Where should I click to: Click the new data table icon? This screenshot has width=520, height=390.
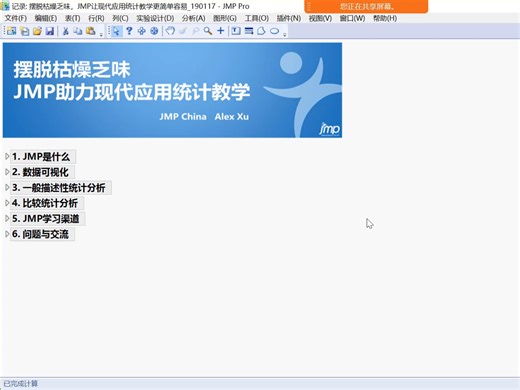coord(12,31)
